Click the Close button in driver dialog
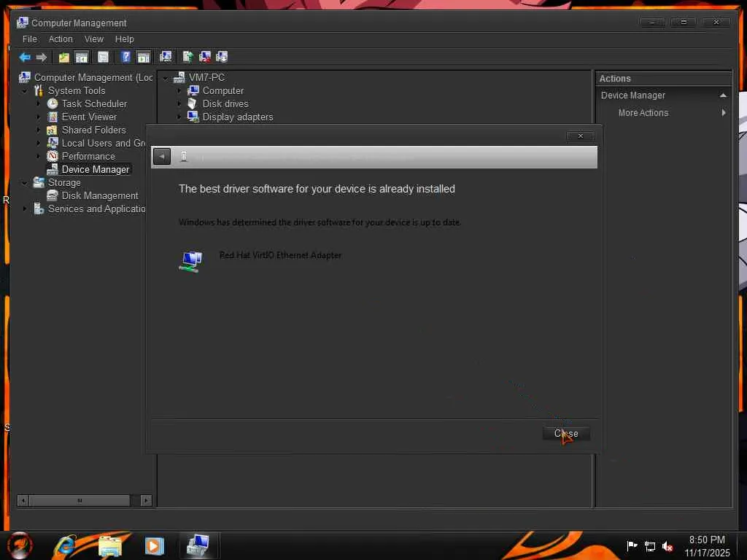Viewport: 747px width, 560px height. coord(566,433)
